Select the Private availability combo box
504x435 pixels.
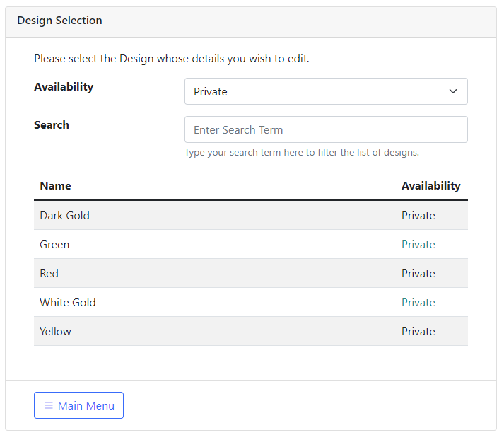[x=326, y=91]
